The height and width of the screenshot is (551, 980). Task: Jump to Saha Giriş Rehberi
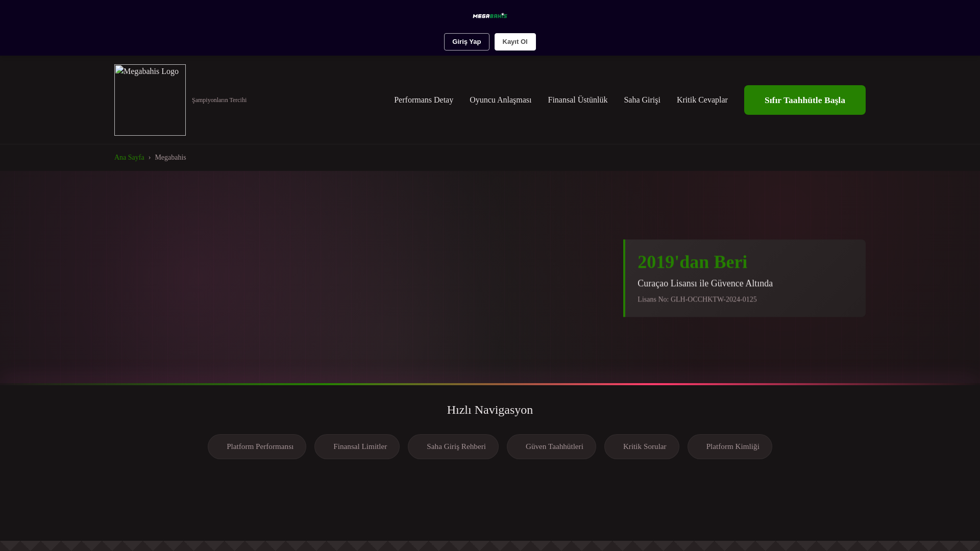pyautogui.click(x=453, y=446)
